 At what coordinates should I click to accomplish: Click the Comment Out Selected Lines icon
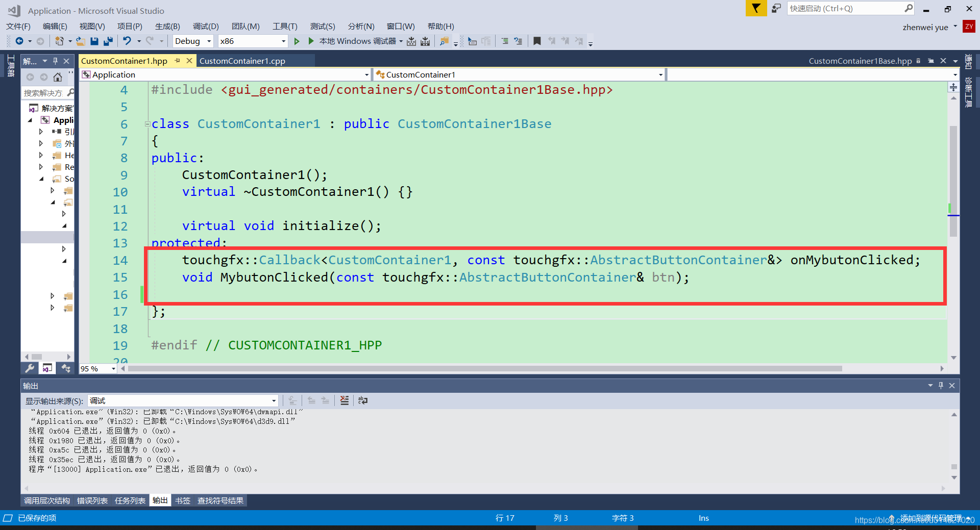(505, 41)
